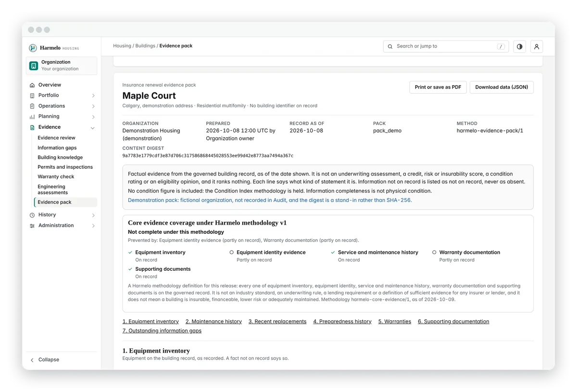Image resolution: width=577 pixels, height=392 pixels.
Task: Select the Evidence pack sidebar item
Action: pyautogui.click(x=65, y=202)
